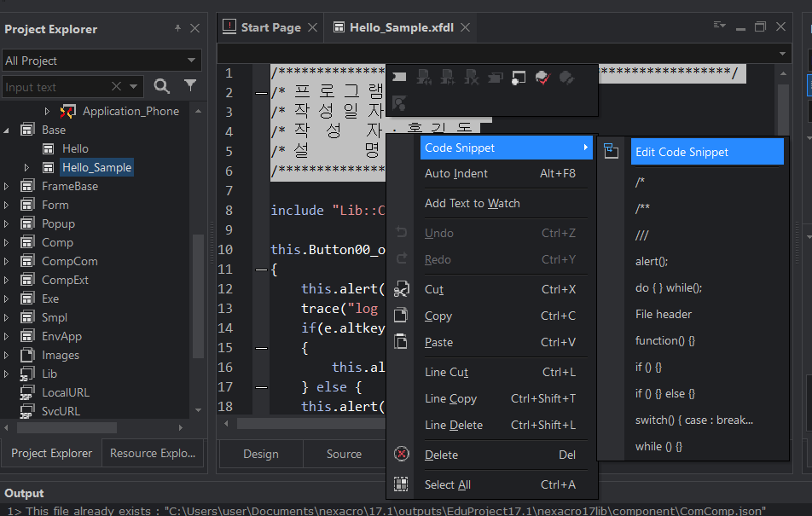The image size is (812, 516).
Task: Click the red checkmark icon in toolbar
Action: coord(542,78)
